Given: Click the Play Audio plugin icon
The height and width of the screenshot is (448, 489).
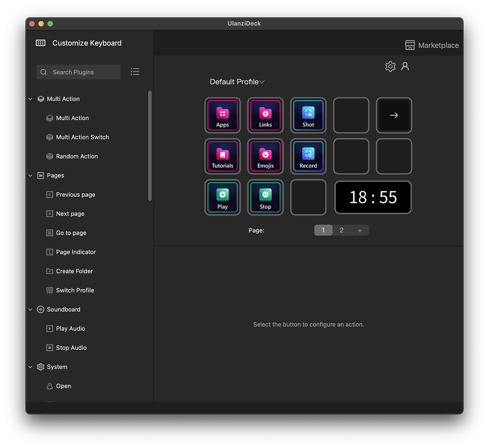Looking at the screenshot, I should click(50, 329).
